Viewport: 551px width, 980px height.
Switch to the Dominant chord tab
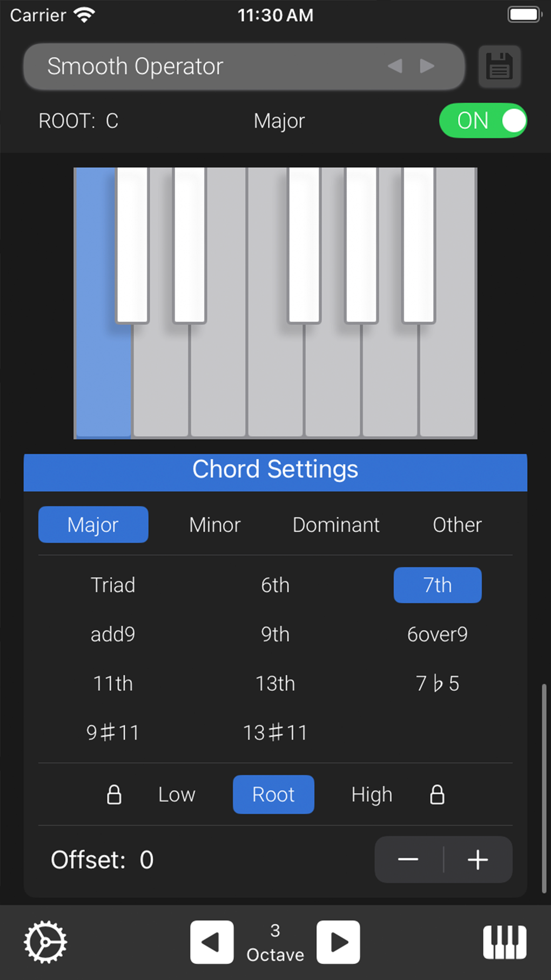click(x=336, y=525)
